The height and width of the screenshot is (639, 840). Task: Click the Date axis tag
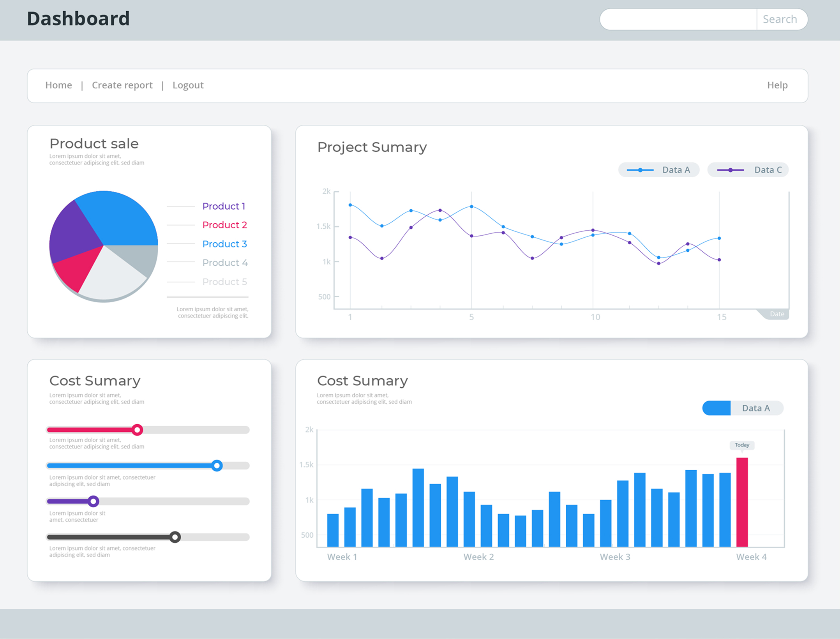776,314
